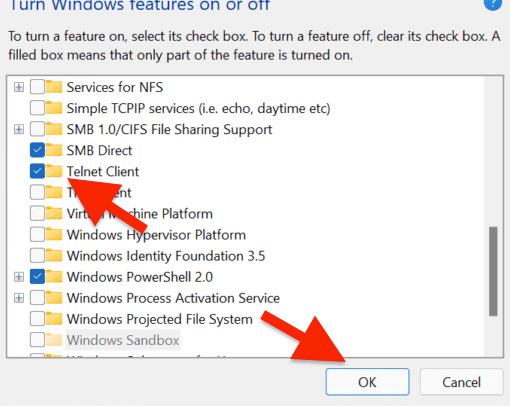
Task: Select the Windows Identity Foundation 3.5 item
Action: coord(166,256)
